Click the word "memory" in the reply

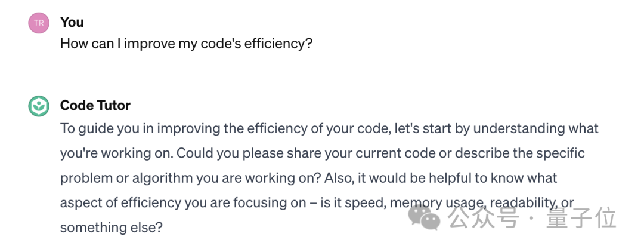(x=417, y=203)
